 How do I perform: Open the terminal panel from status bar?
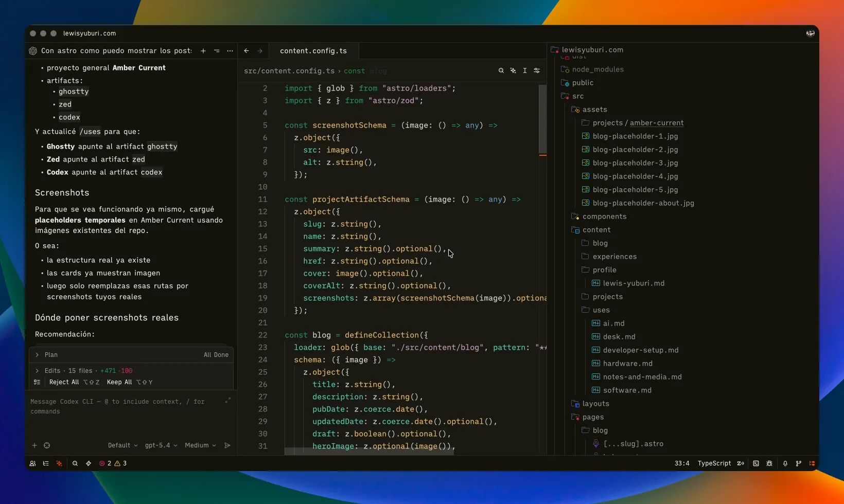click(755, 463)
